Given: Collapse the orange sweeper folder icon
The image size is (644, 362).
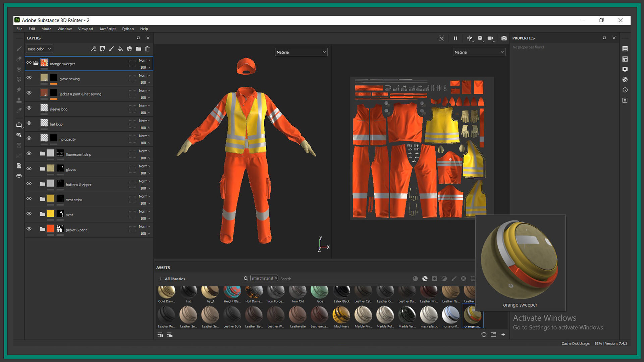Looking at the screenshot, I should (x=36, y=63).
